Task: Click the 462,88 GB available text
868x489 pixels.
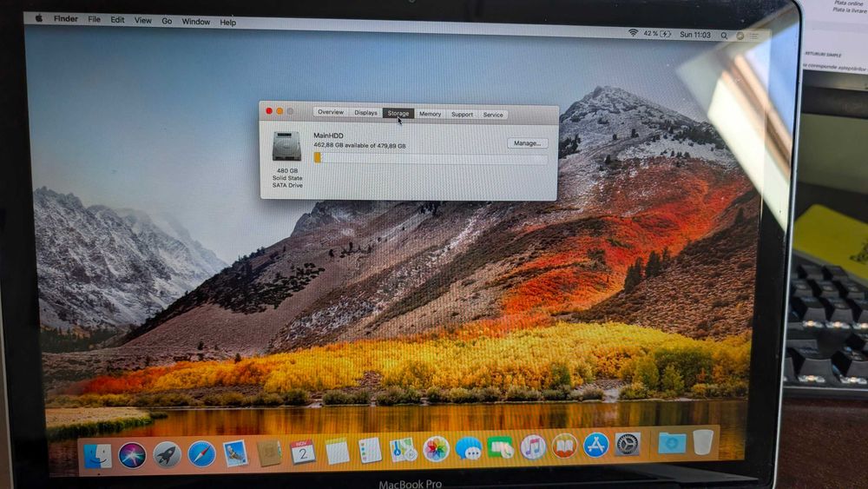Action: [360, 145]
